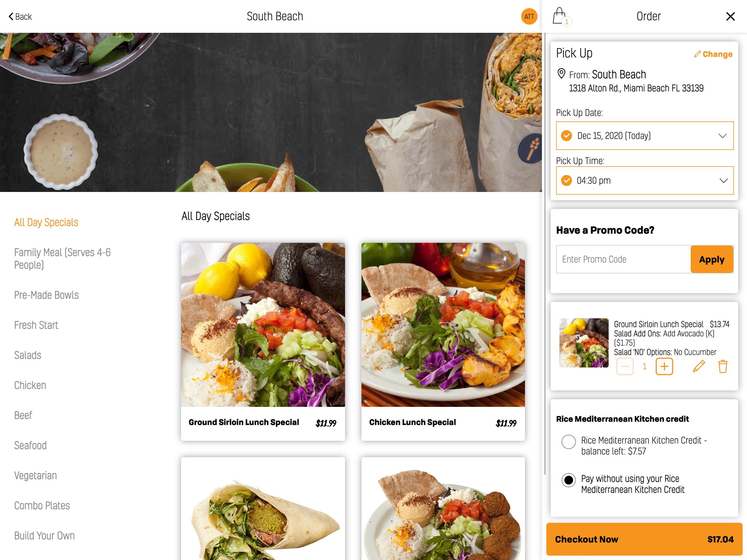The width and height of the screenshot is (747, 560).
Task: Close the Order panel with X
Action: click(730, 16)
